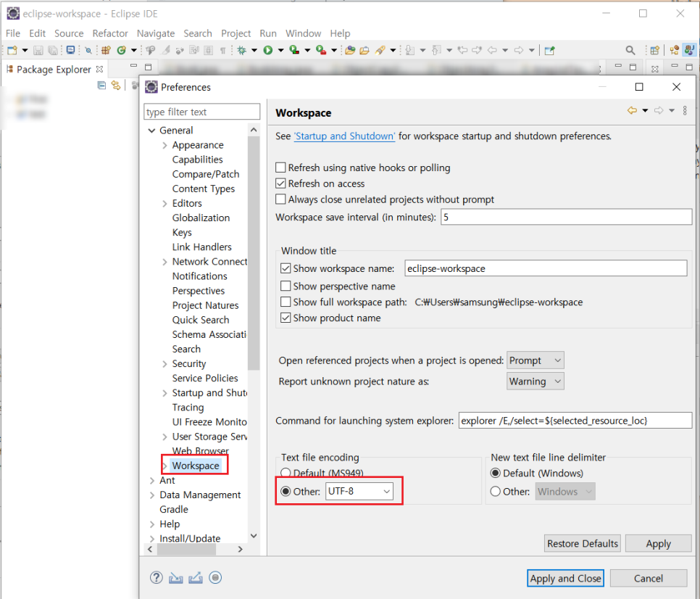Collapse the General tree node
This screenshot has width=700, height=599.
coord(151,131)
